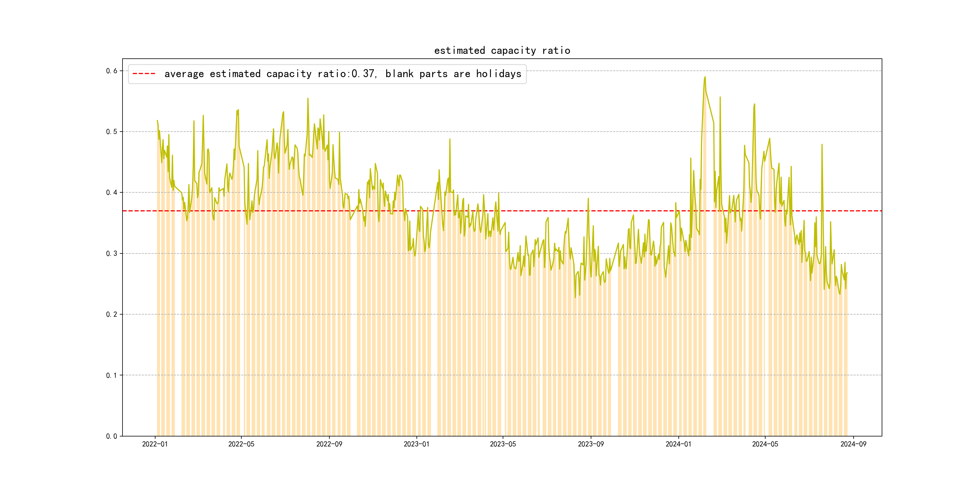Click the 0.0 y-axis tick label
The width and height of the screenshot is (980, 490).
coord(112,436)
